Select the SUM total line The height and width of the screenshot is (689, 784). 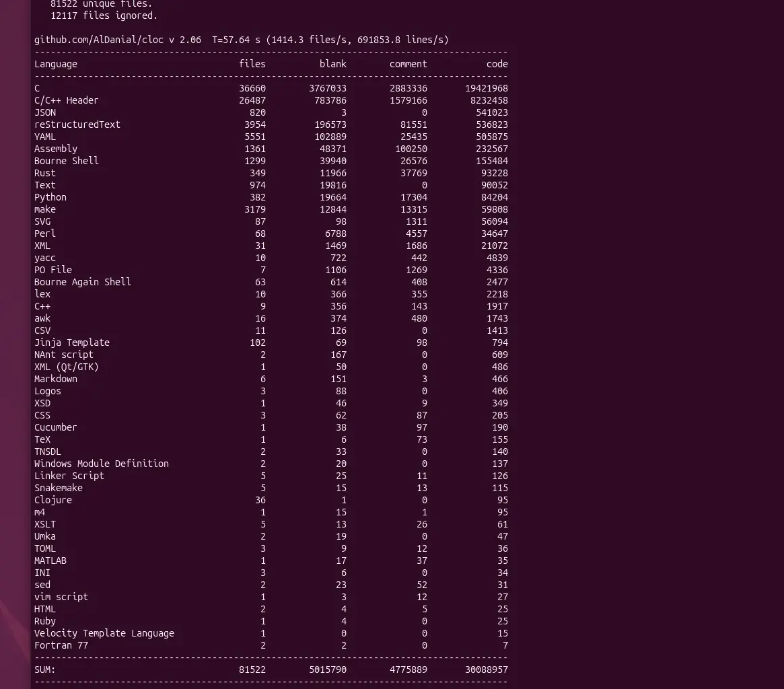click(x=44, y=669)
